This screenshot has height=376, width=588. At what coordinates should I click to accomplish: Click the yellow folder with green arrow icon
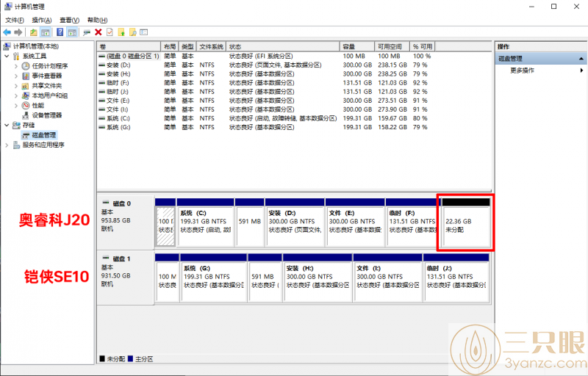click(121, 32)
